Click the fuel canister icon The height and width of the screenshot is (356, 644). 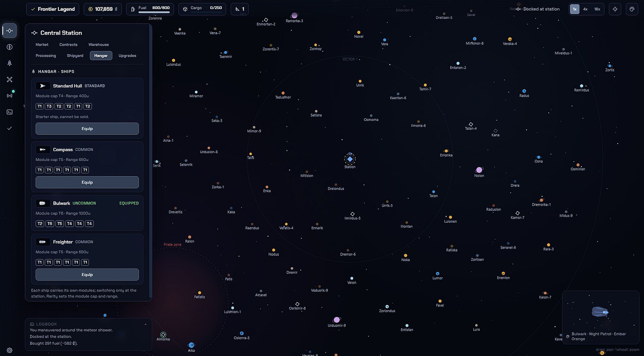click(x=133, y=9)
